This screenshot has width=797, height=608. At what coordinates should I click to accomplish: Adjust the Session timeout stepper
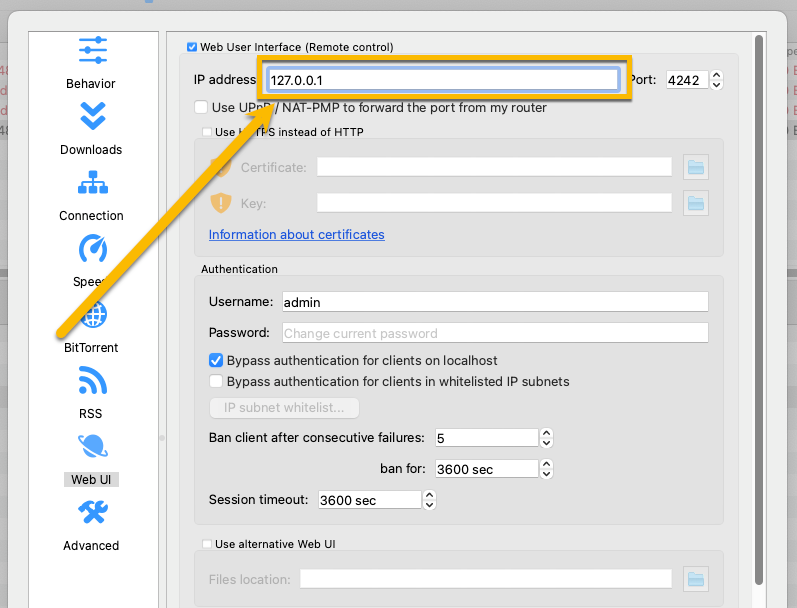[430, 500]
